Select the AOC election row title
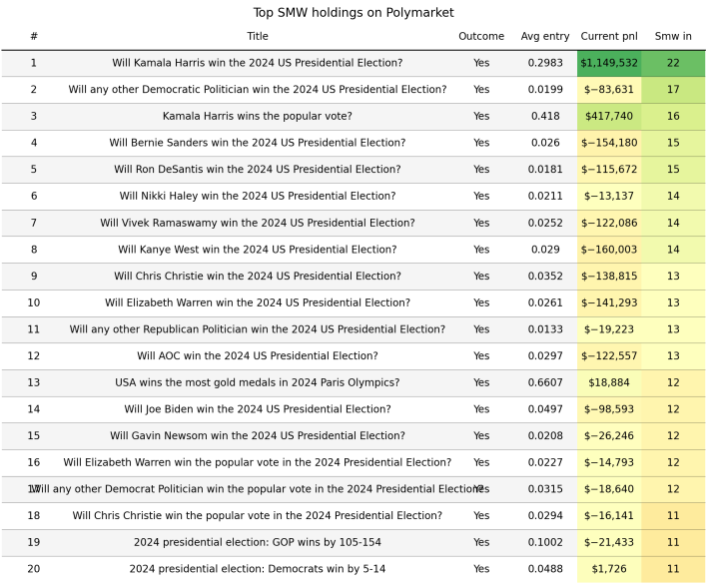This screenshot has height=588, width=712. tap(258, 356)
